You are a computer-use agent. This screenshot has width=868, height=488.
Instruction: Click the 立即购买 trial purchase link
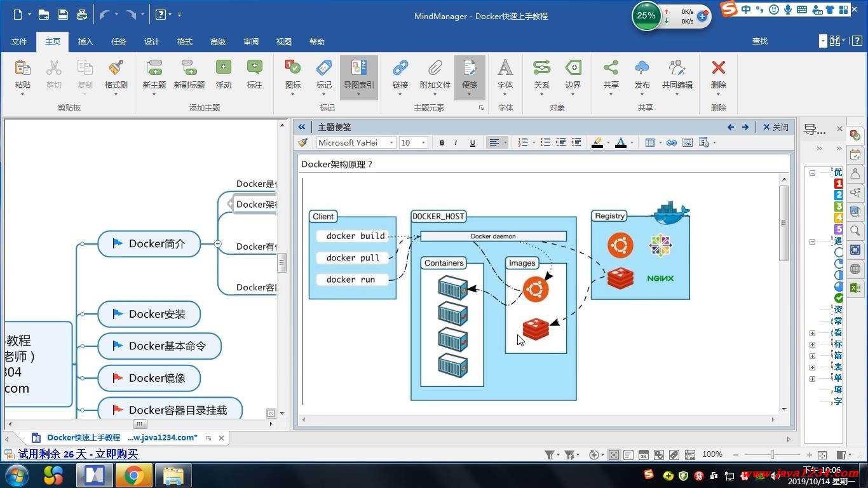pos(116,454)
